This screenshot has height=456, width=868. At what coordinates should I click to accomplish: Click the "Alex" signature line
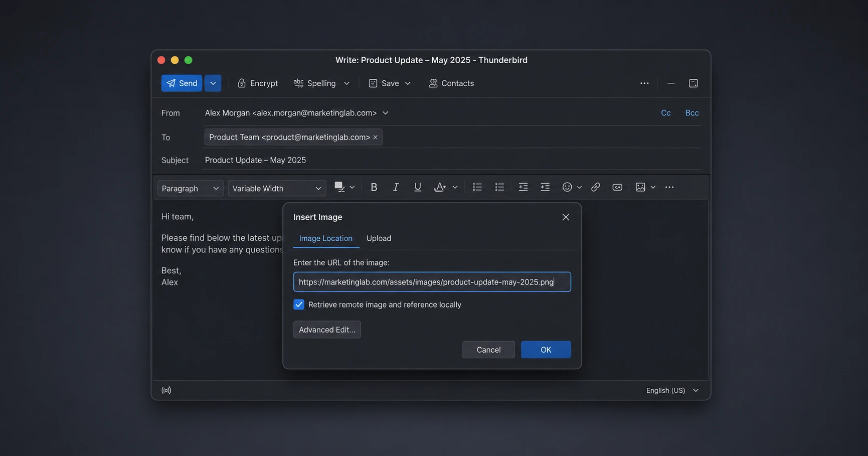pos(169,282)
